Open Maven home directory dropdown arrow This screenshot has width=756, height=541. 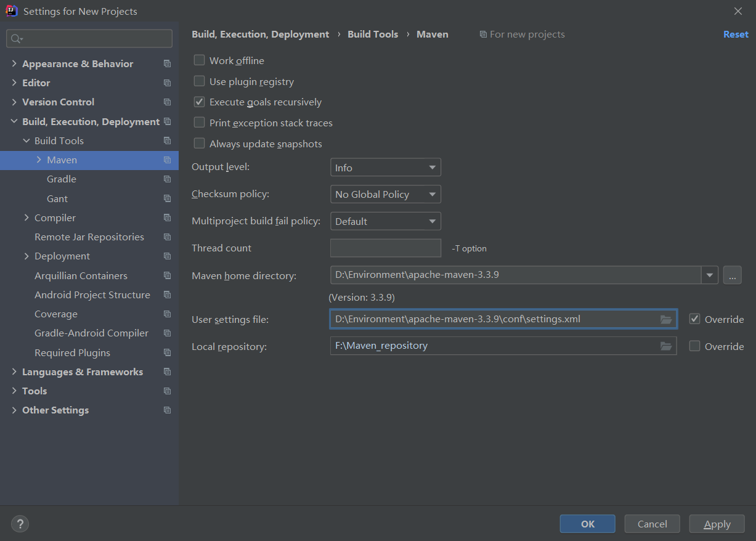coord(710,275)
